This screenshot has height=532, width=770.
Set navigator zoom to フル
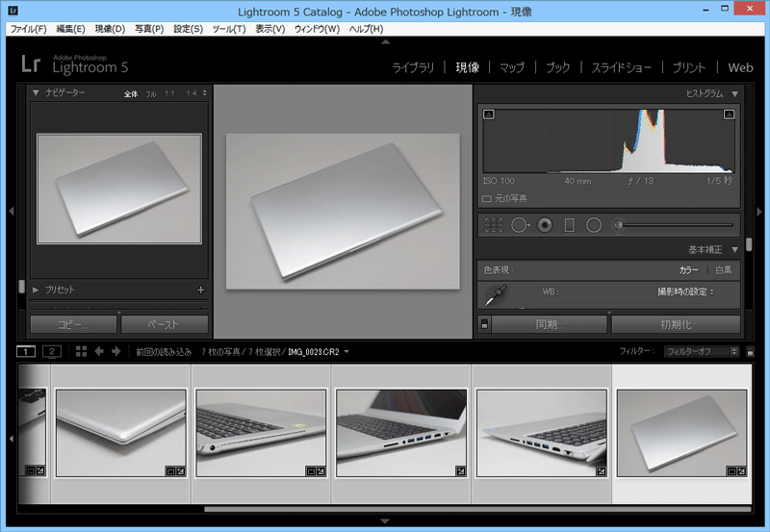150,93
